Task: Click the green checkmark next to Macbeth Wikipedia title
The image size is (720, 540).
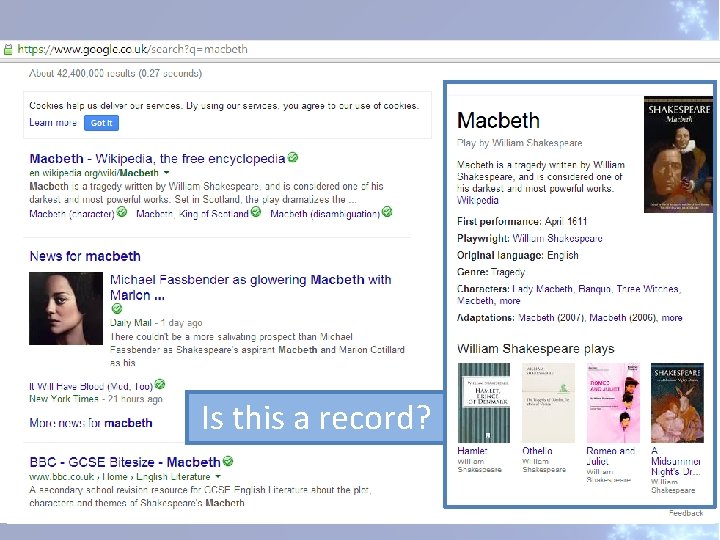Action: (292, 158)
